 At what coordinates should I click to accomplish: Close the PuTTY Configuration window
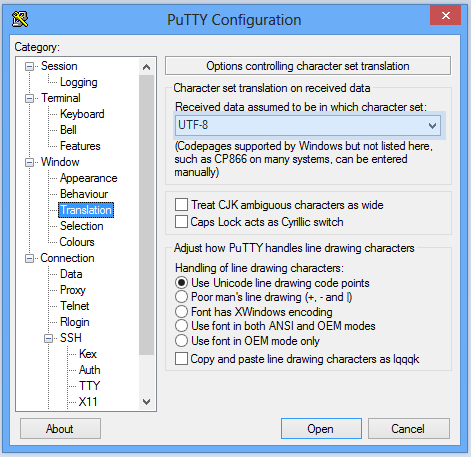445,15
